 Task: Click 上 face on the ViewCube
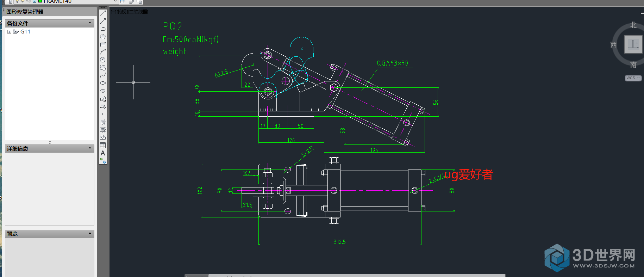click(633, 44)
